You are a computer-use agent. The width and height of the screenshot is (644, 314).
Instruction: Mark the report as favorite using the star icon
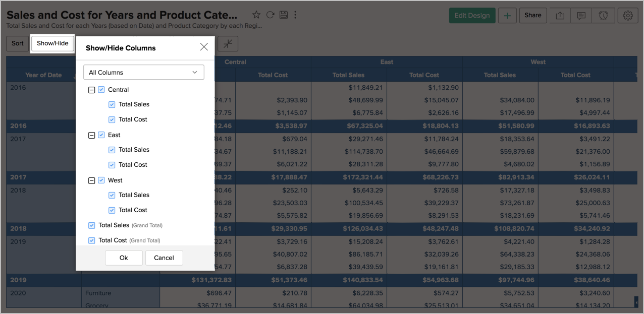pos(256,15)
